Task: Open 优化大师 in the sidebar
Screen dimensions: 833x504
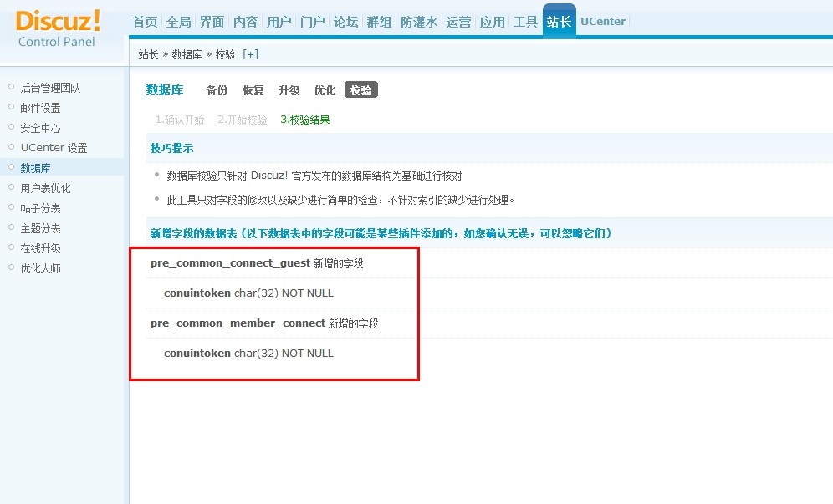Action: (40, 268)
